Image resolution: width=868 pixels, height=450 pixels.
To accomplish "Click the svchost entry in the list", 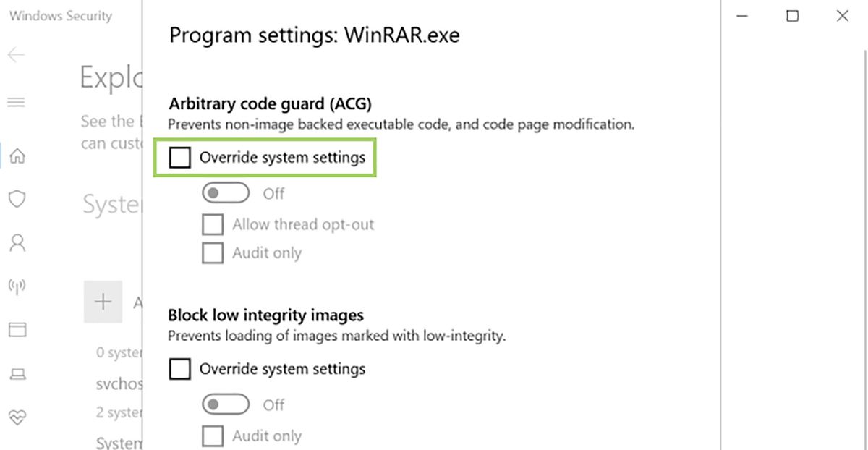I will tap(118, 384).
